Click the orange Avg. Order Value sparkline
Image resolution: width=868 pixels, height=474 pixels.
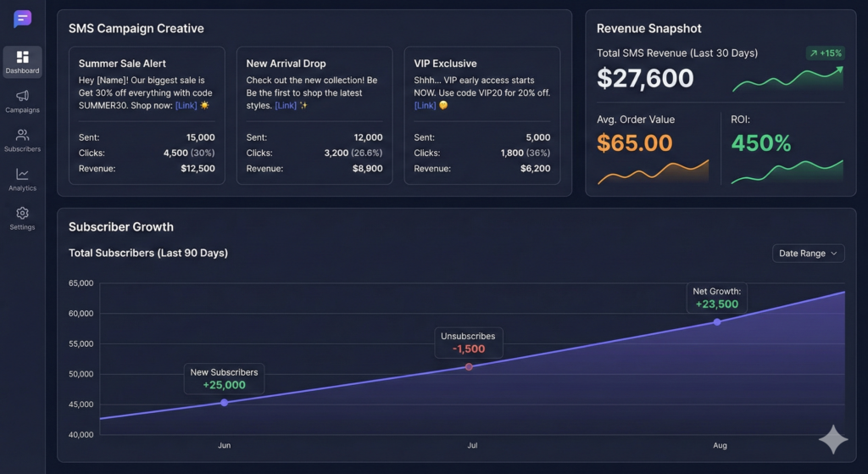(x=652, y=170)
